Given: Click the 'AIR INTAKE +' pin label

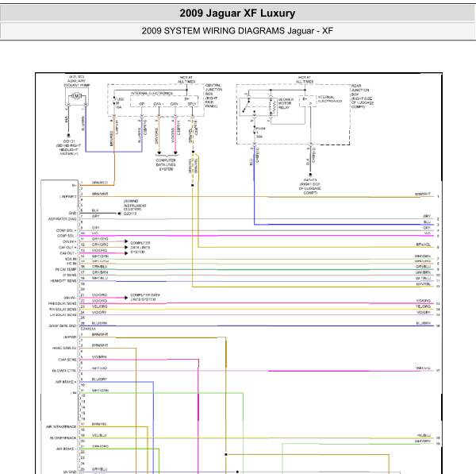Looking at the screenshot, I should 66,382.
